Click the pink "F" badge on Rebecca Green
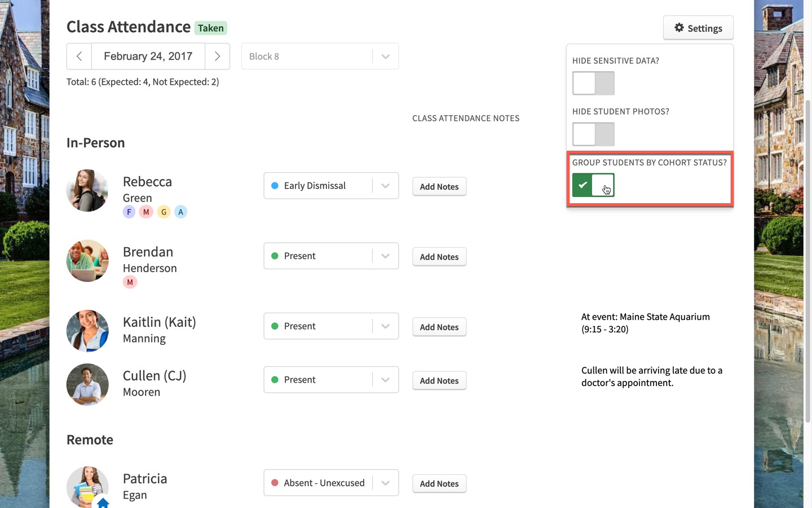Screen dimensions: 812x508 (129, 212)
